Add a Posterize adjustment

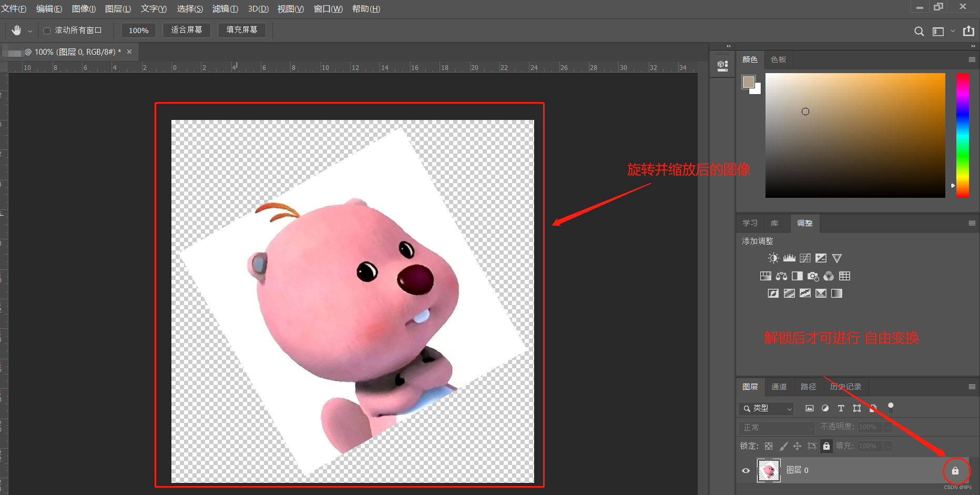789,294
